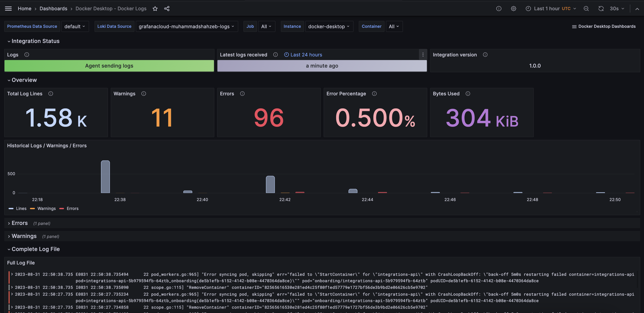
Task: Expand the first log line entry
Action: click(12, 274)
